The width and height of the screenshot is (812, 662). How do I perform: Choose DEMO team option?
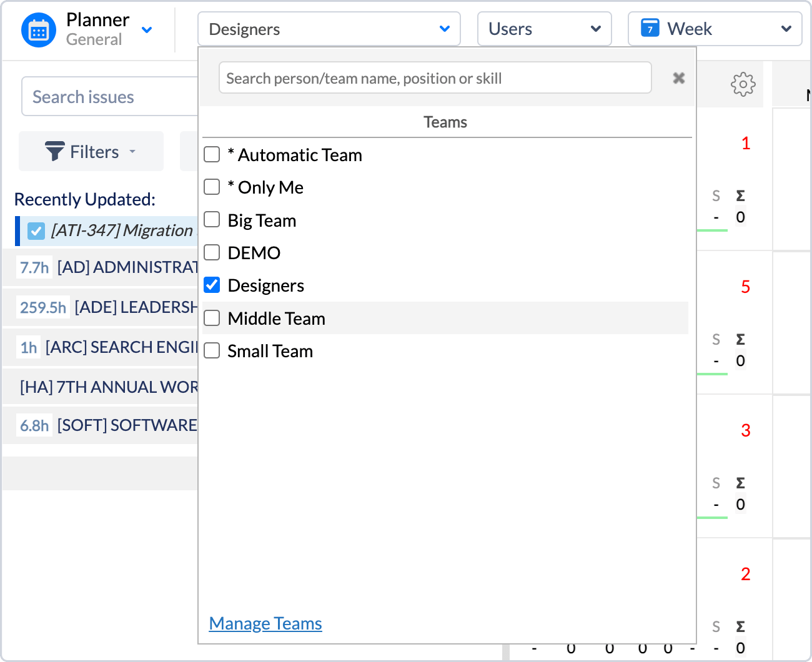pos(254,253)
